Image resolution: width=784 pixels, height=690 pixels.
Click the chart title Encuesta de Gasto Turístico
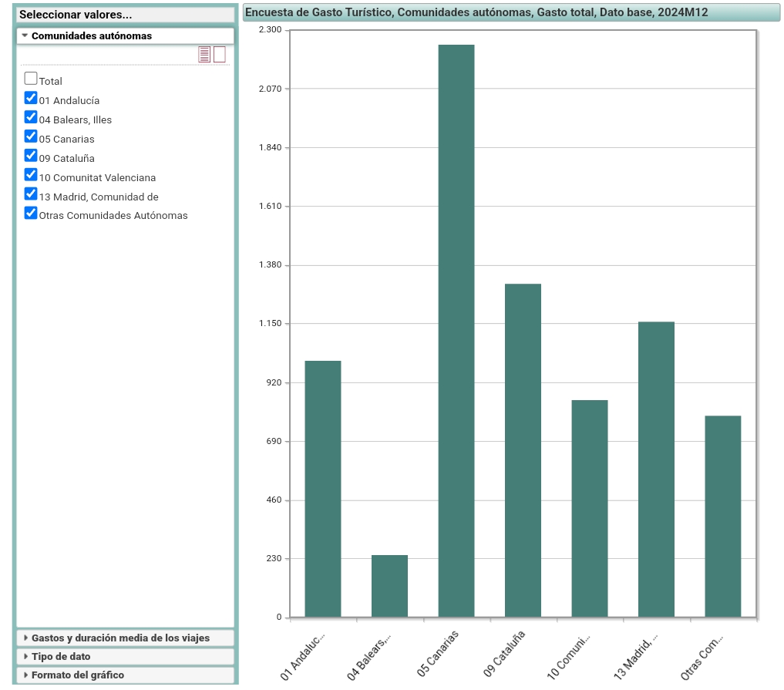[476, 12]
